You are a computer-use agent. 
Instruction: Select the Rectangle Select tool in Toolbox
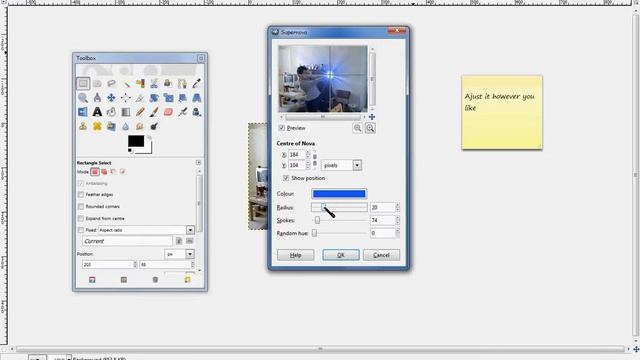tap(83, 84)
